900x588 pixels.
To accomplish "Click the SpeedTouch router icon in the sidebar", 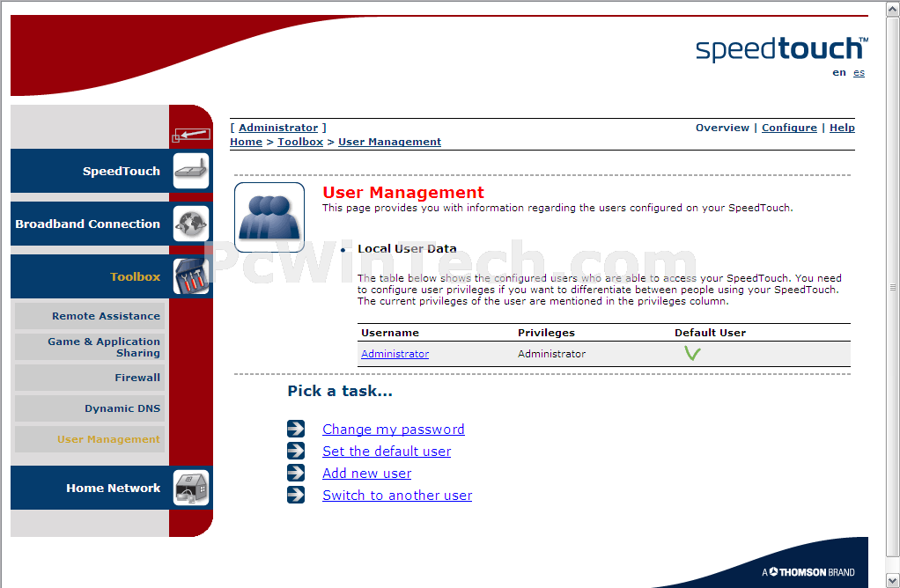I will 191,171.
